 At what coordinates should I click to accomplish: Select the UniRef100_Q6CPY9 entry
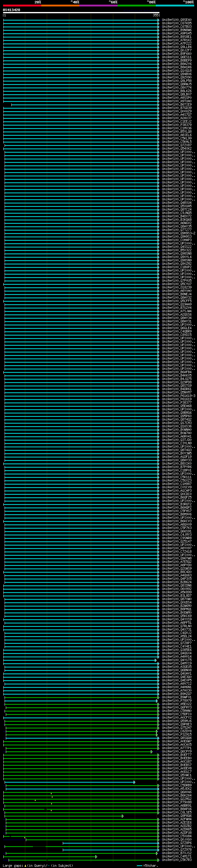click(177, 751)
